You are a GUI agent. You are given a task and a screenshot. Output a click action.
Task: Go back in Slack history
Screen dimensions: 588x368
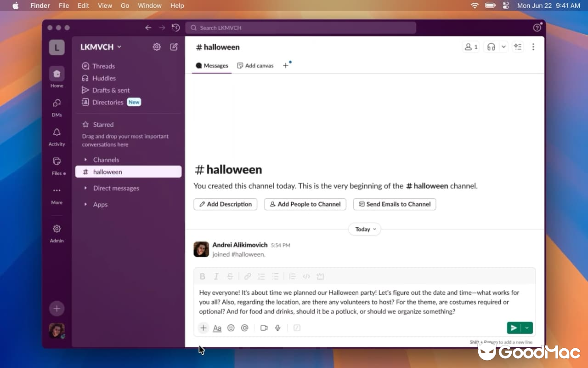point(148,28)
